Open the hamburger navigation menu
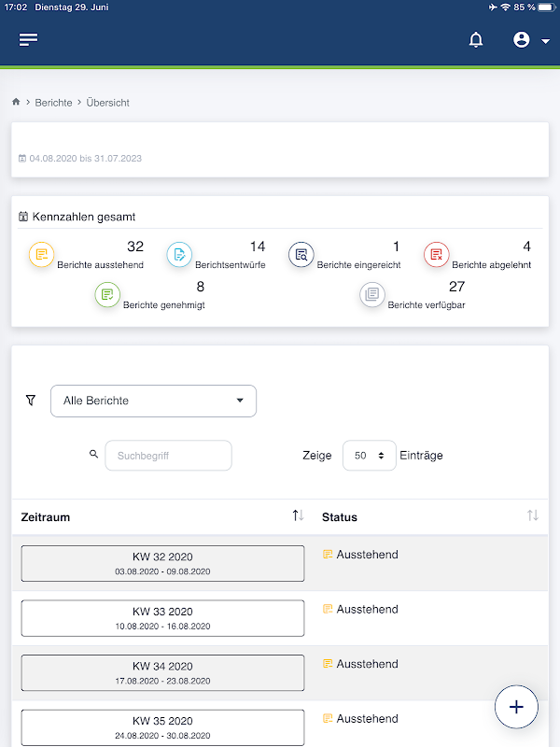Screen dimensions: 560x747 (29, 39)
